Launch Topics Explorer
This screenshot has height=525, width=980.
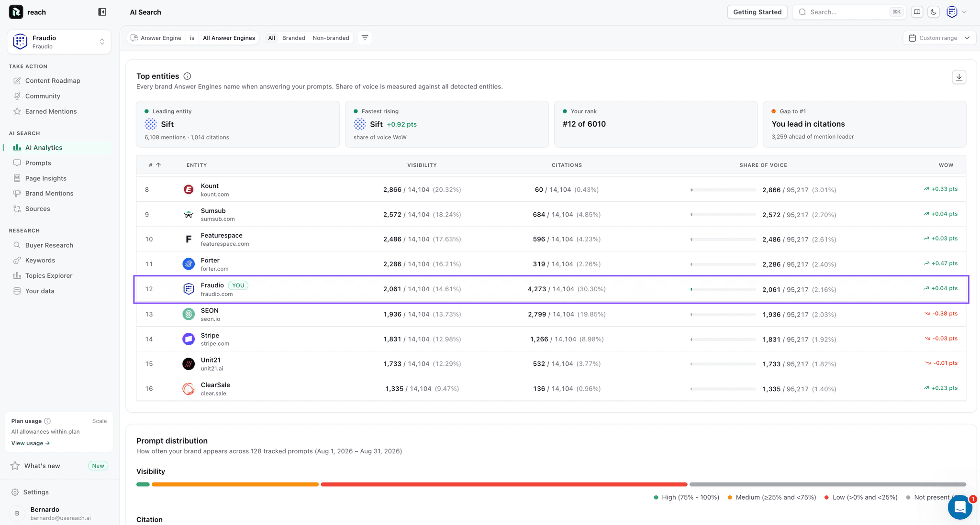pyautogui.click(x=48, y=275)
